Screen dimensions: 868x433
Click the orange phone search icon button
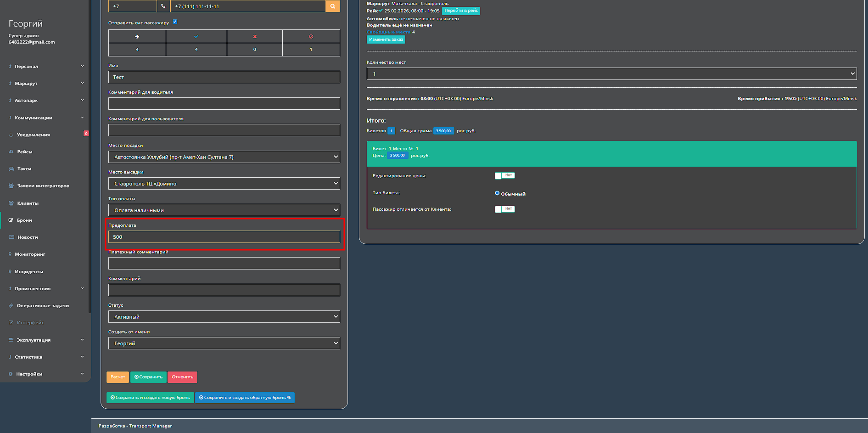coord(332,6)
